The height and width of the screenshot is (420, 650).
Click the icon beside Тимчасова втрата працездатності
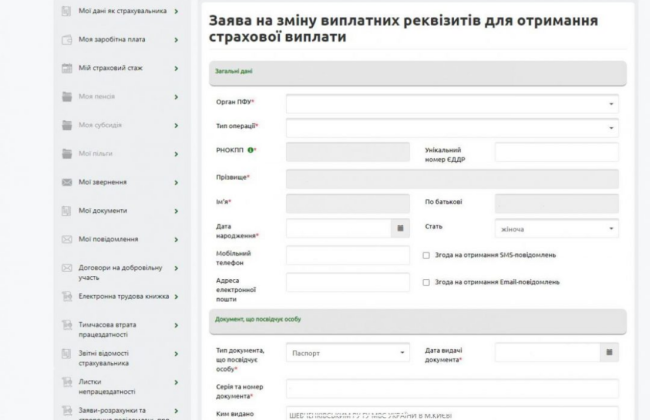pos(66,325)
